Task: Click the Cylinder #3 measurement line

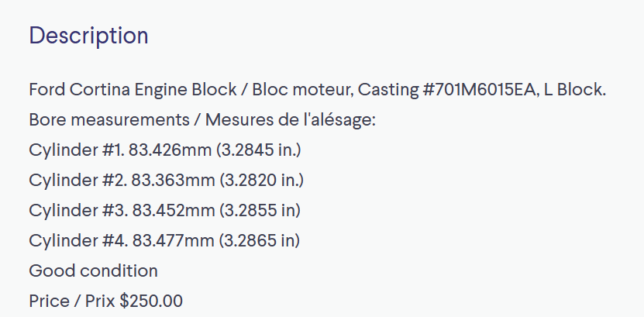Action: (x=165, y=210)
